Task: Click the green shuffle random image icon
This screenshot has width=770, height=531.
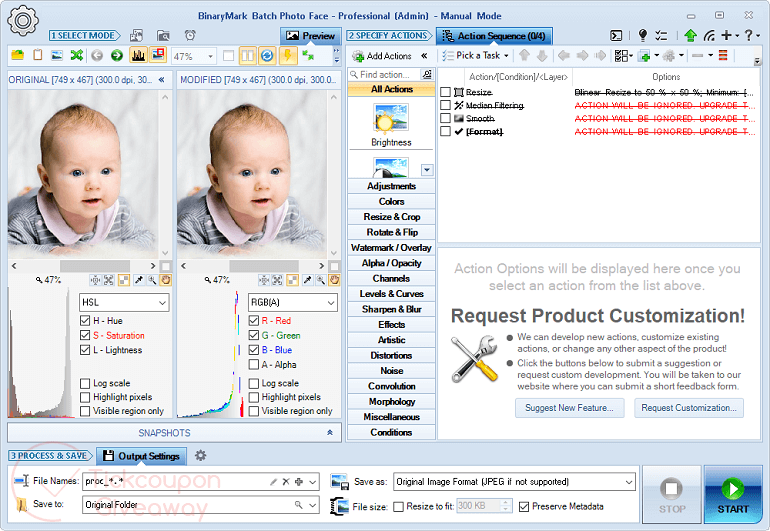Action: tap(77, 56)
